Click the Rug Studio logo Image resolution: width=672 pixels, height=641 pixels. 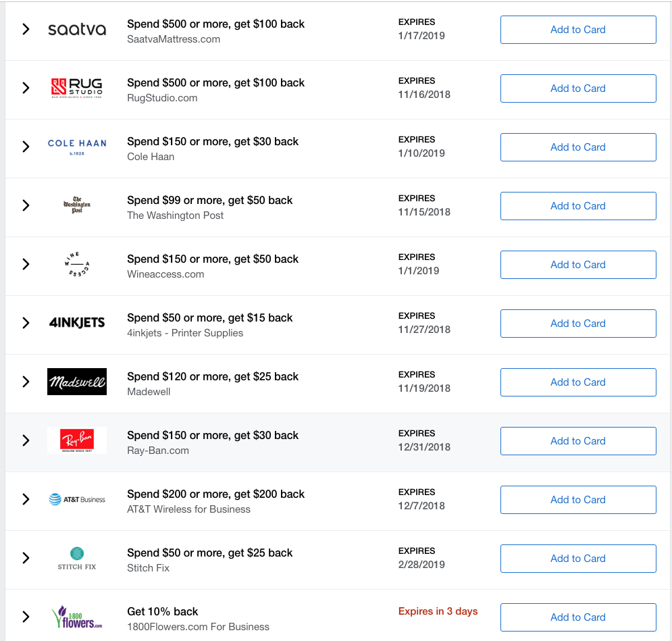(77, 88)
